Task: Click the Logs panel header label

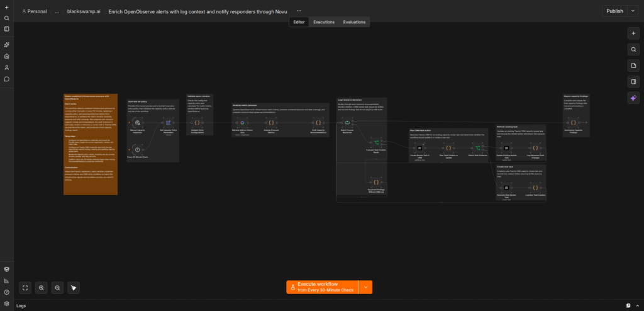Action: point(21,306)
